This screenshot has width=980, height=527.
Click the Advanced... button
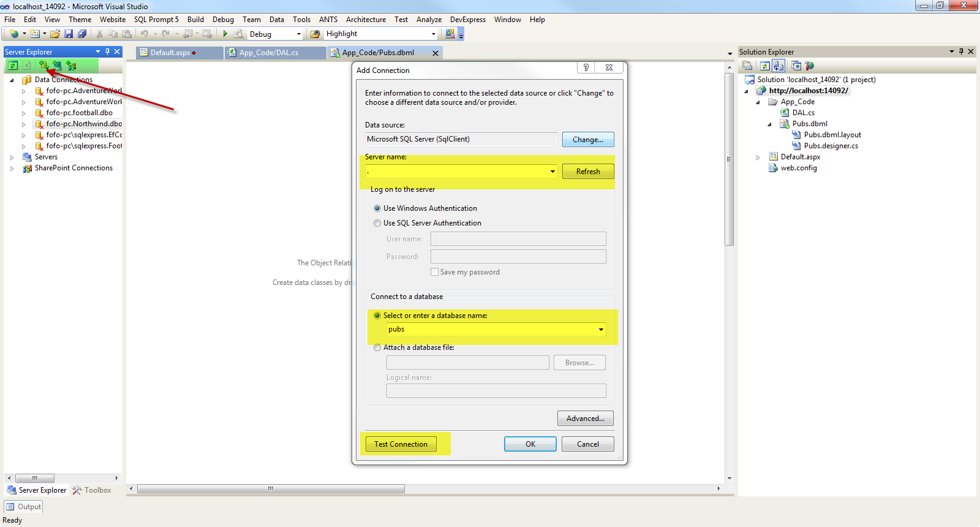tap(586, 419)
